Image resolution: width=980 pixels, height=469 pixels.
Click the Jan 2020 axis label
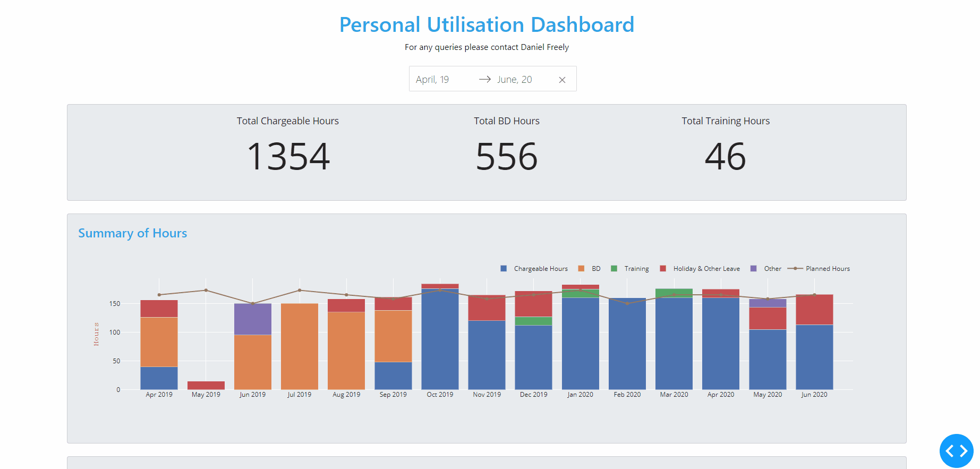(580, 395)
